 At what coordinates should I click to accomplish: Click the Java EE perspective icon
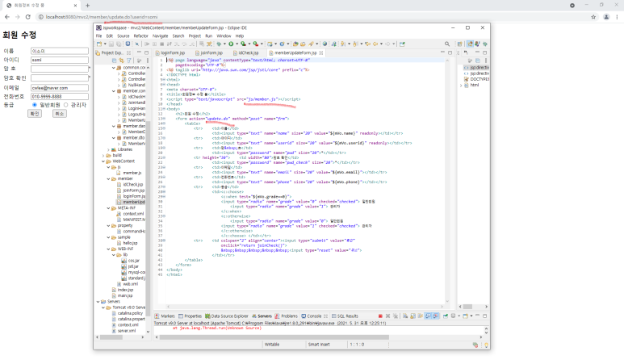470,44
